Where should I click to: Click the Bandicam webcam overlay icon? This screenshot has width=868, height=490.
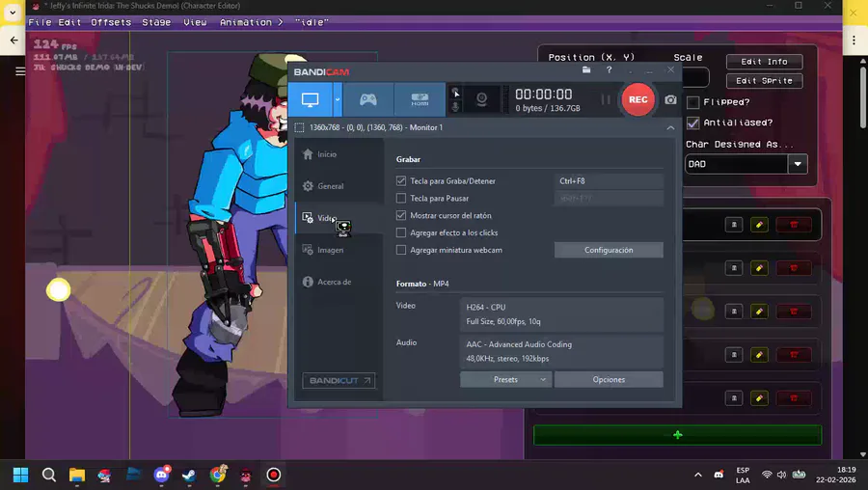(481, 99)
